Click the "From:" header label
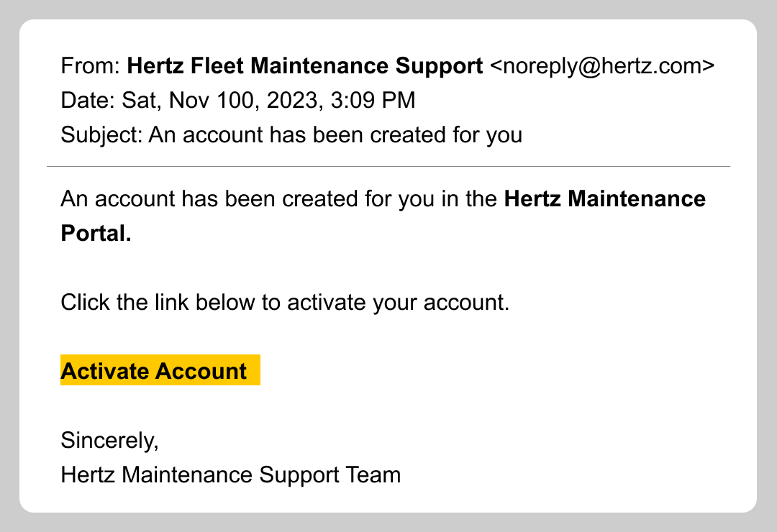Screen dimensions: 777x532 pyautogui.click(x=91, y=66)
